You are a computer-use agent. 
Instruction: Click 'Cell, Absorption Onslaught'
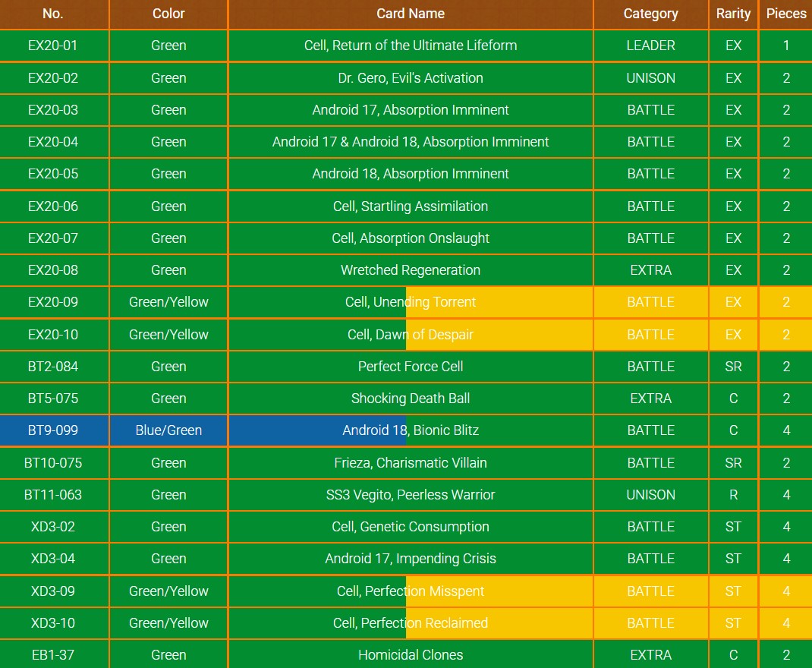tap(410, 238)
